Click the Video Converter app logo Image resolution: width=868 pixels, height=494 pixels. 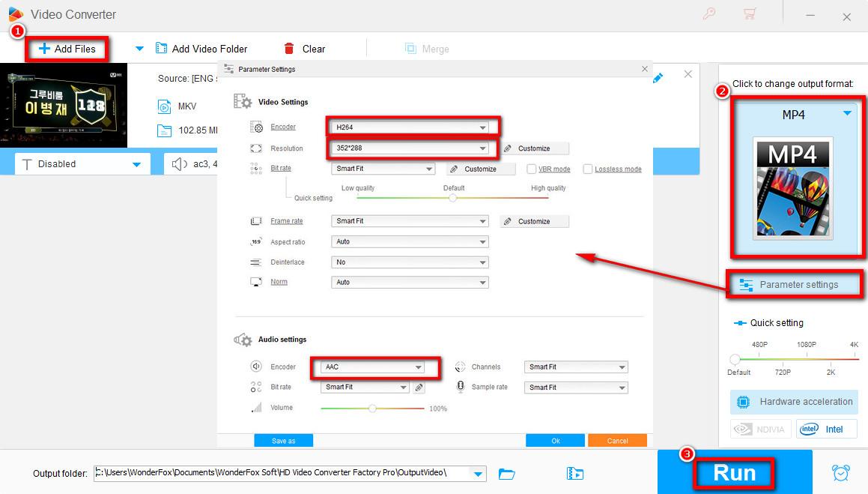coord(16,13)
